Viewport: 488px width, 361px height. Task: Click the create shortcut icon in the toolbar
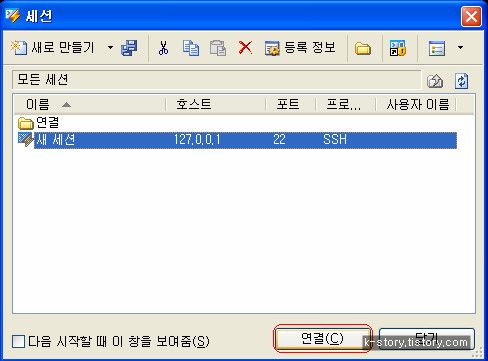click(398, 48)
